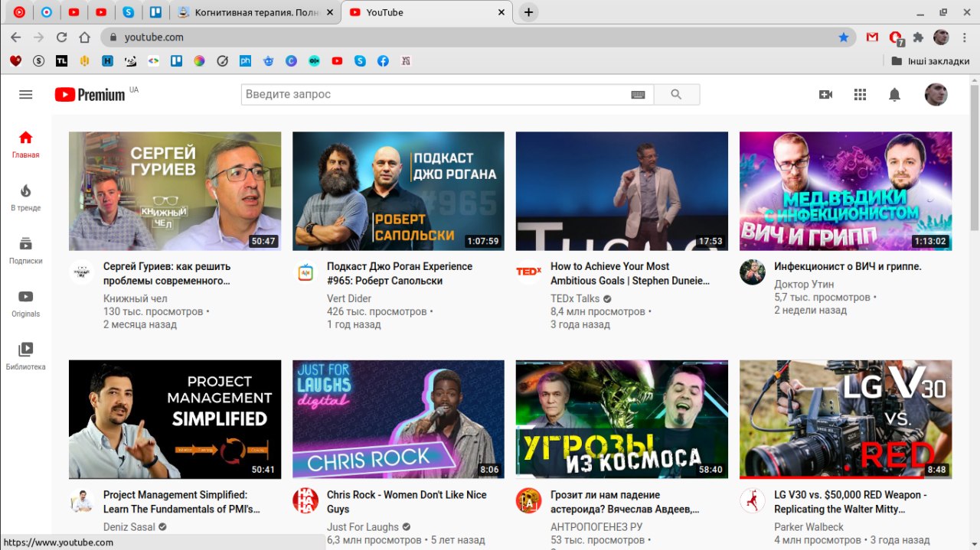Open the YouTube hamburger guide menu
Viewport: 980px width, 550px height.
pos(25,94)
